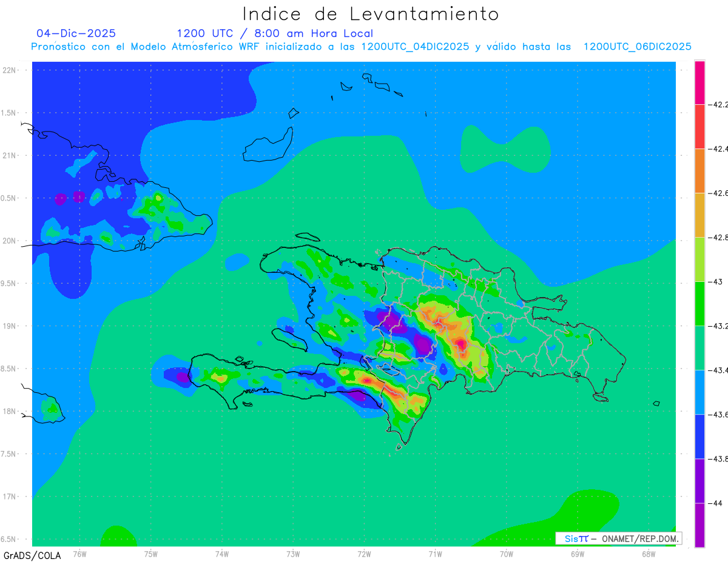728x562 pixels.
Task: Click the "76W" longitude label
Action: pyautogui.click(x=79, y=554)
